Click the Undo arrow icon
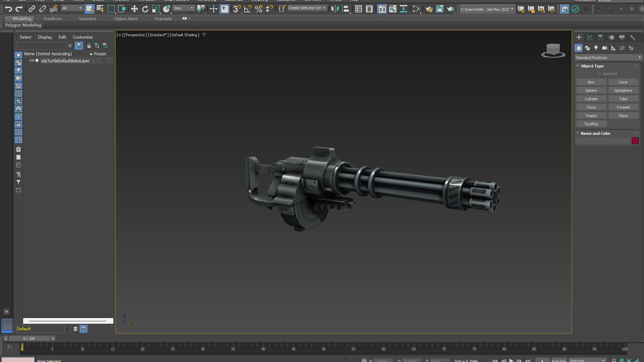Screen dimensions: 644x362 [8, 9]
